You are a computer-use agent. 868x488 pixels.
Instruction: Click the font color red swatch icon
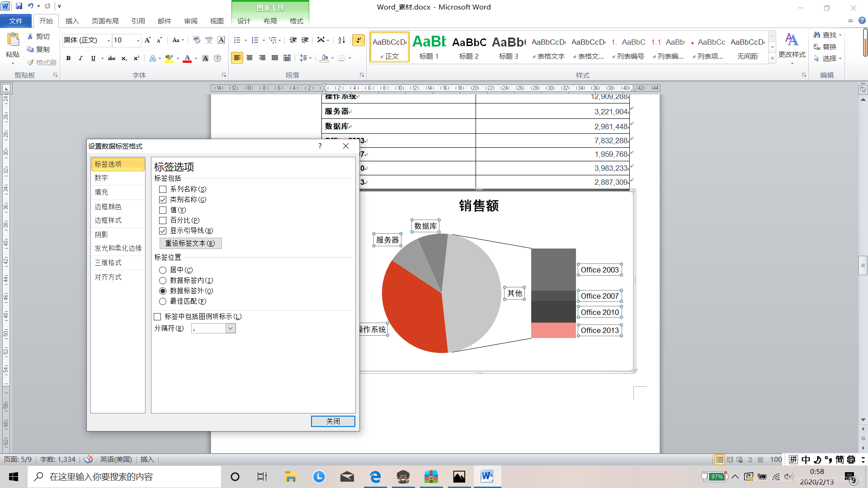click(x=187, y=58)
